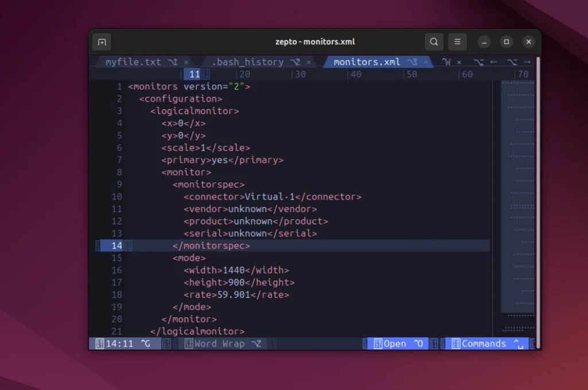Open a new terminal tab from title bar icon

coord(102,42)
